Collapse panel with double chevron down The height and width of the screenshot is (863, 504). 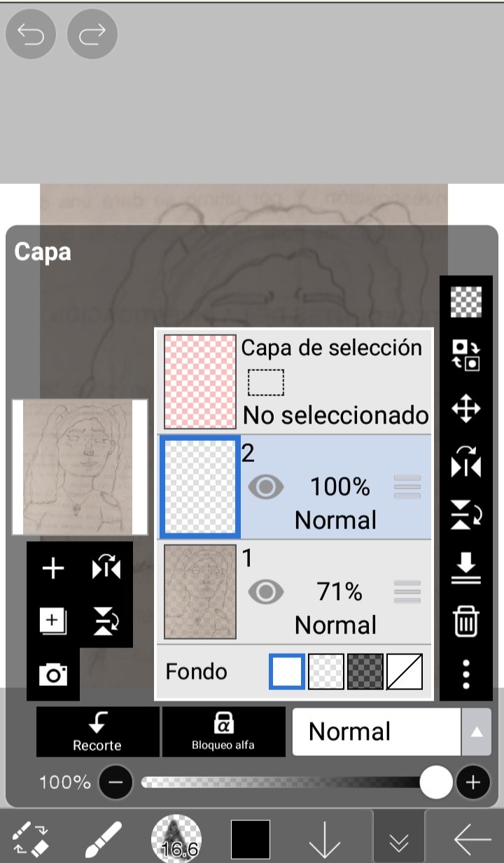coord(398,839)
